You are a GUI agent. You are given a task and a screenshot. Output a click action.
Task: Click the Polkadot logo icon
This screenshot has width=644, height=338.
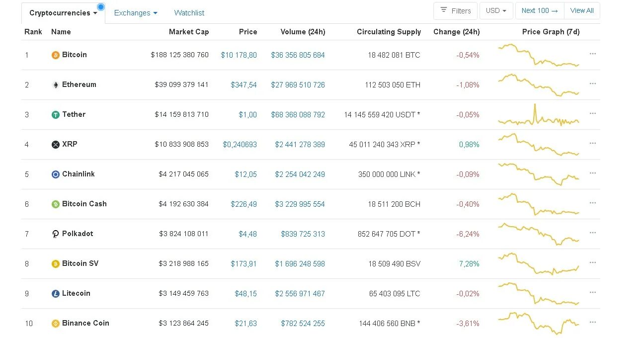pos(56,234)
